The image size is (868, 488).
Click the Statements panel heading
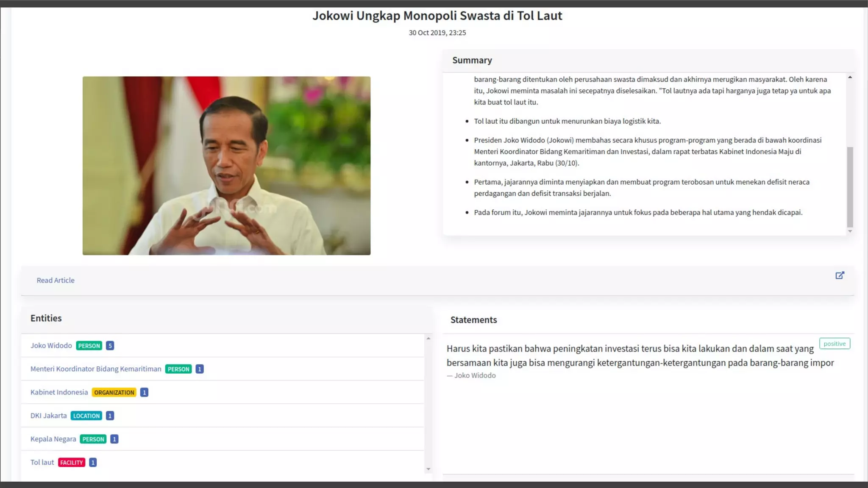pyautogui.click(x=473, y=320)
